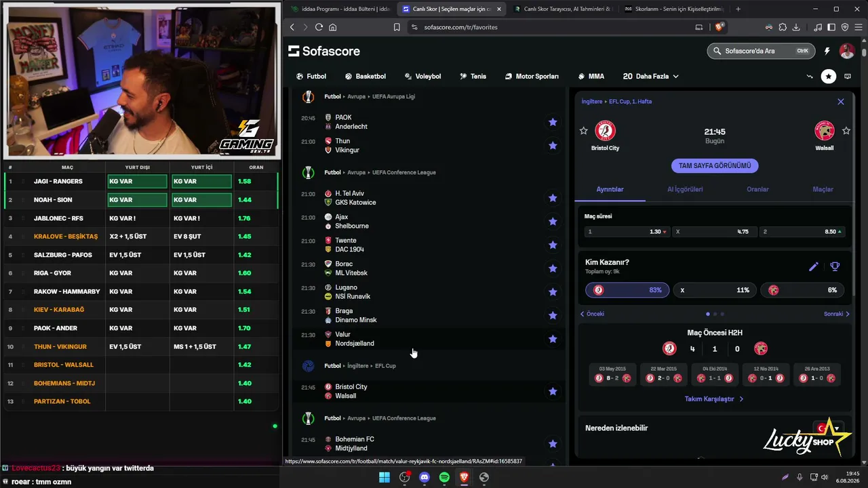Open Discord from the taskbar
This screenshot has width=868, height=488.
(x=425, y=477)
